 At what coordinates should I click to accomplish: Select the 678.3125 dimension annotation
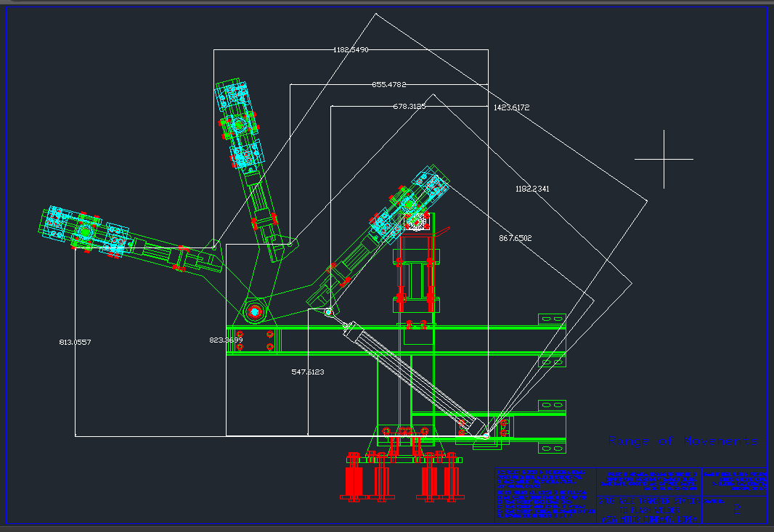[x=411, y=106]
